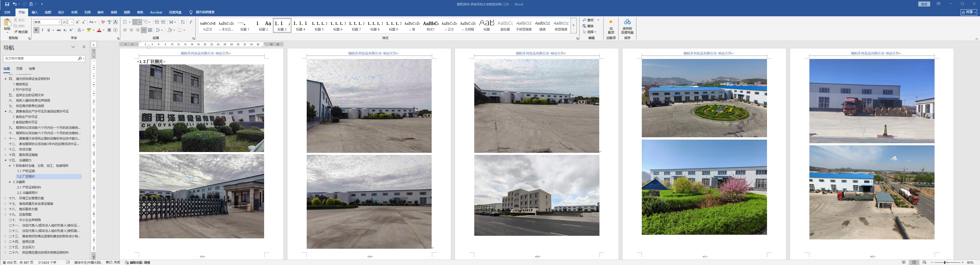
Task: Open Replace (替换) dialog
Action: pyautogui.click(x=588, y=26)
